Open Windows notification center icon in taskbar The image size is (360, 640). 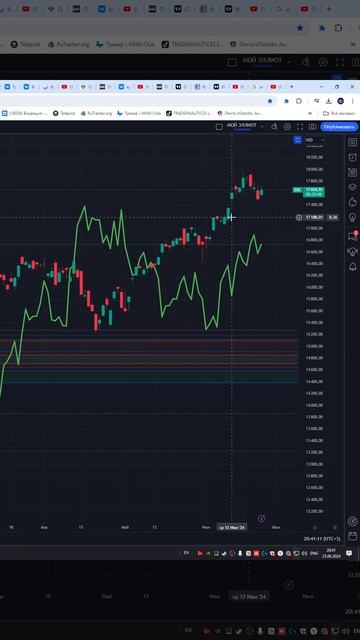point(349,553)
